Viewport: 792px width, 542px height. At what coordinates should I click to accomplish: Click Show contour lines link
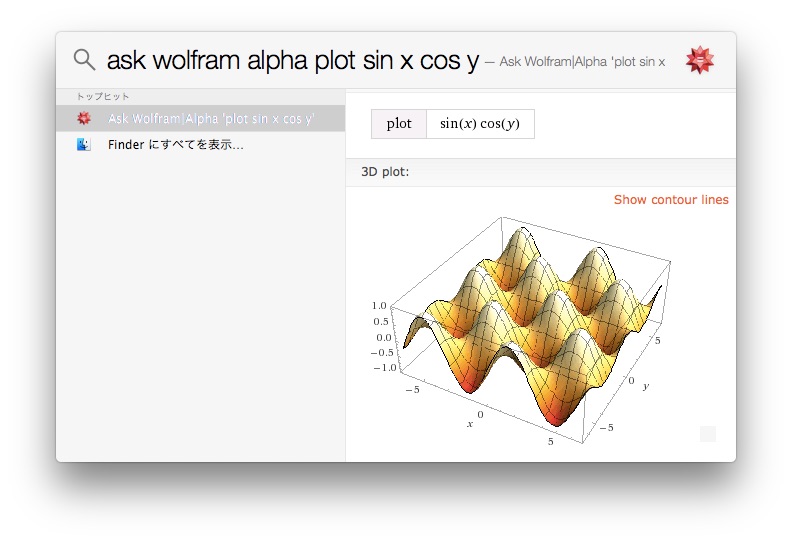coord(671,200)
